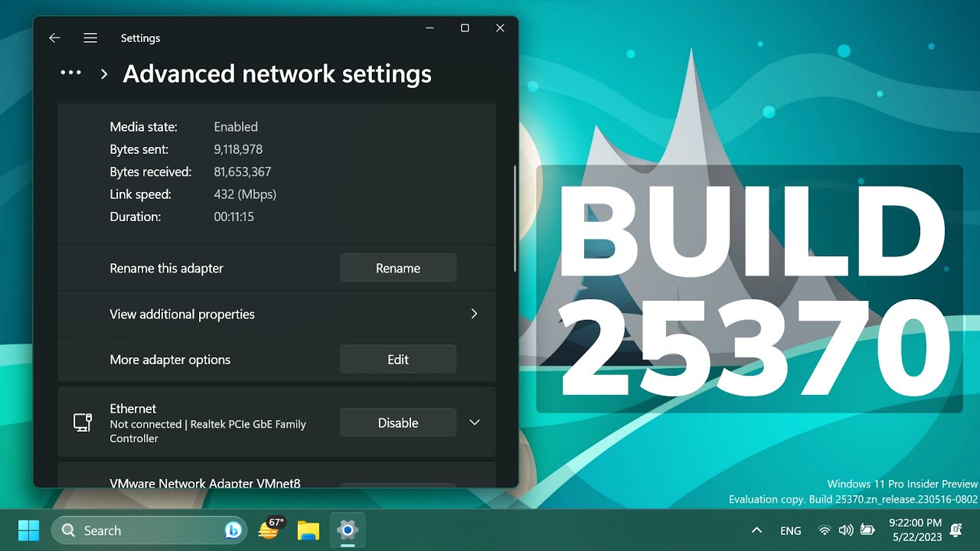
Task: Maximize the Settings window
Action: tap(465, 28)
